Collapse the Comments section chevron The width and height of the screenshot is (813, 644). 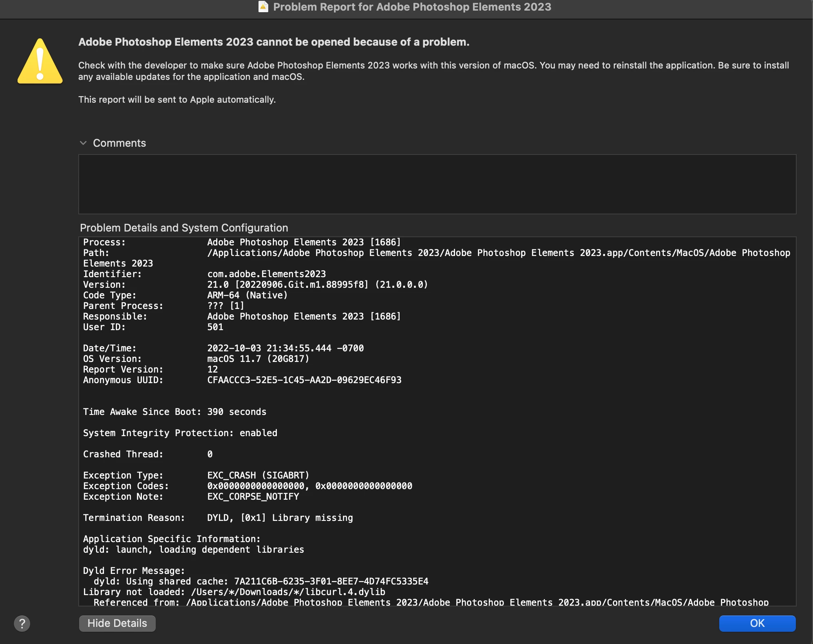[83, 143]
